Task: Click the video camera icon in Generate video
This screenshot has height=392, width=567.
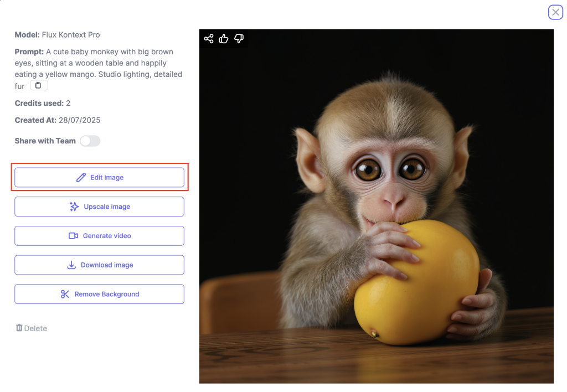Action: coord(73,236)
